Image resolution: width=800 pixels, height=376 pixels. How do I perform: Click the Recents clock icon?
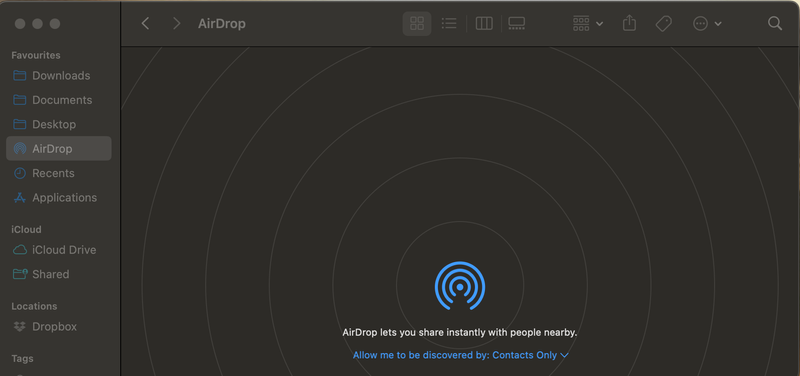pyautogui.click(x=19, y=173)
